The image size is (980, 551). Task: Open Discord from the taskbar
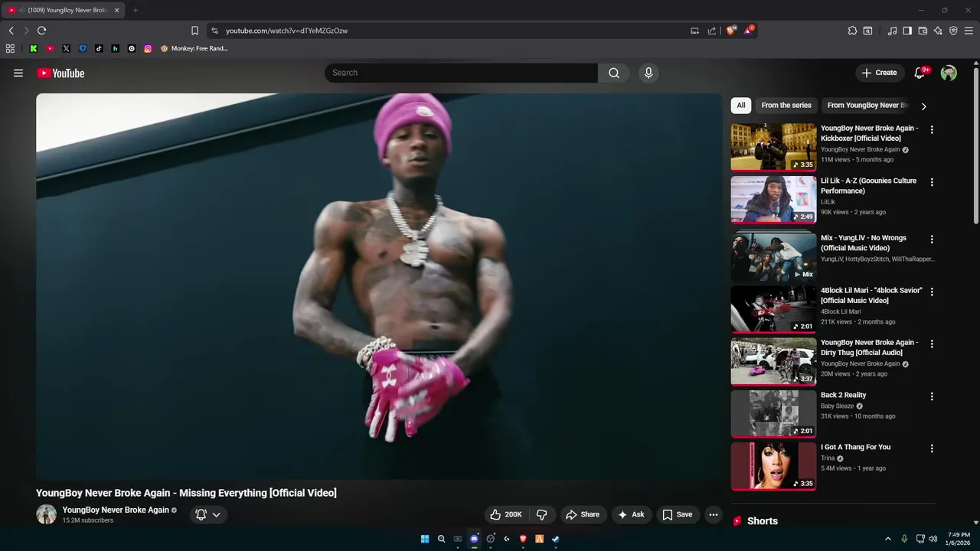click(474, 539)
